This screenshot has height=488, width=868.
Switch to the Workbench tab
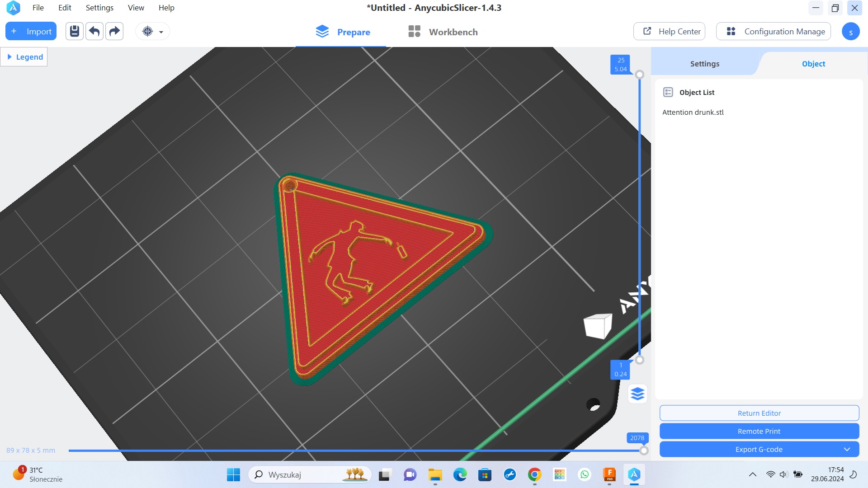pos(443,32)
